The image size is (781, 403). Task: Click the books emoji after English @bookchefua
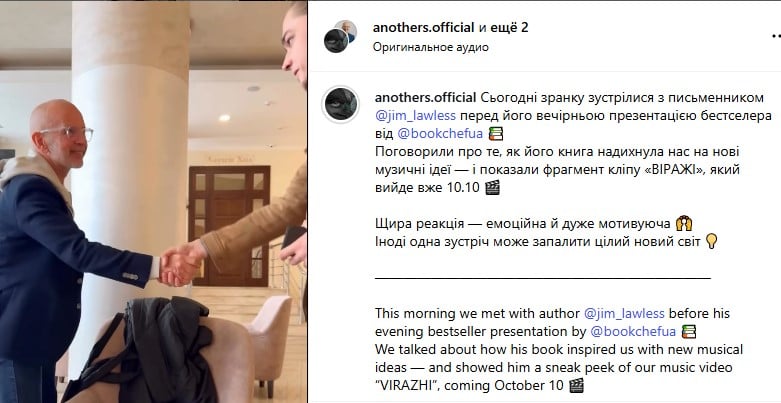688,332
